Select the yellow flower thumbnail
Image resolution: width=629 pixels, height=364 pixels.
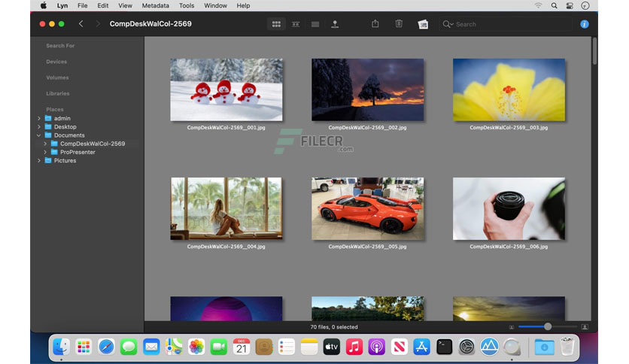509,89
